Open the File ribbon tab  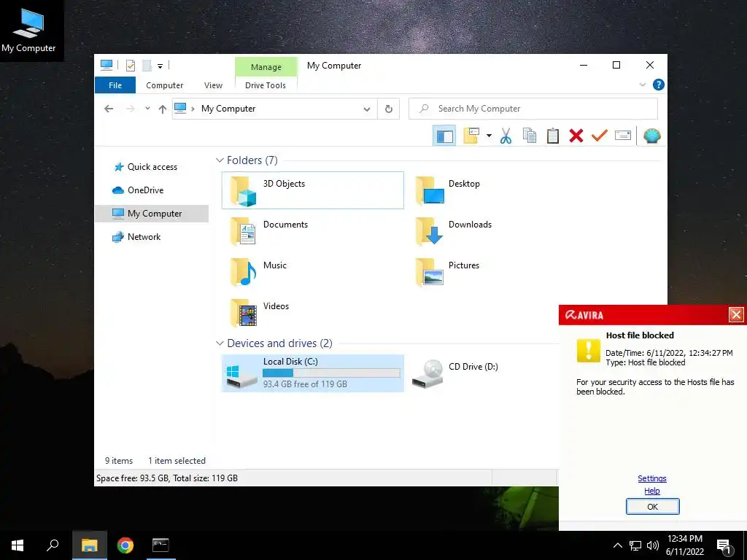pyautogui.click(x=115, y=85)
